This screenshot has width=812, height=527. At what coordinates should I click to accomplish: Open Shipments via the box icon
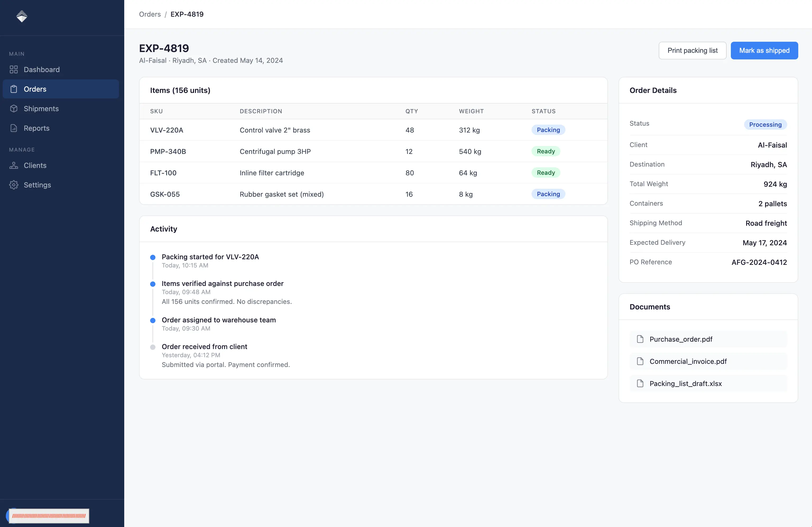pos(14,109)
